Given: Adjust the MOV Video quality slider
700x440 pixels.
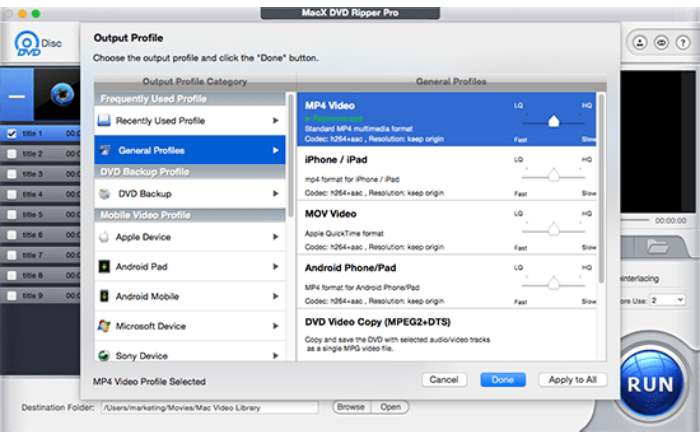Looking at the screenshot, I should pos(554,229).
